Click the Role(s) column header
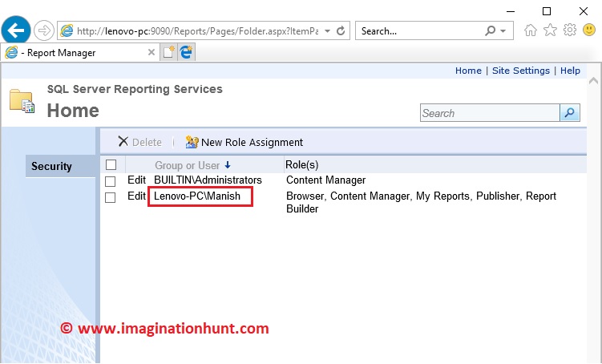This screenshot has width=602, height=364. click(x=301, y=164)
